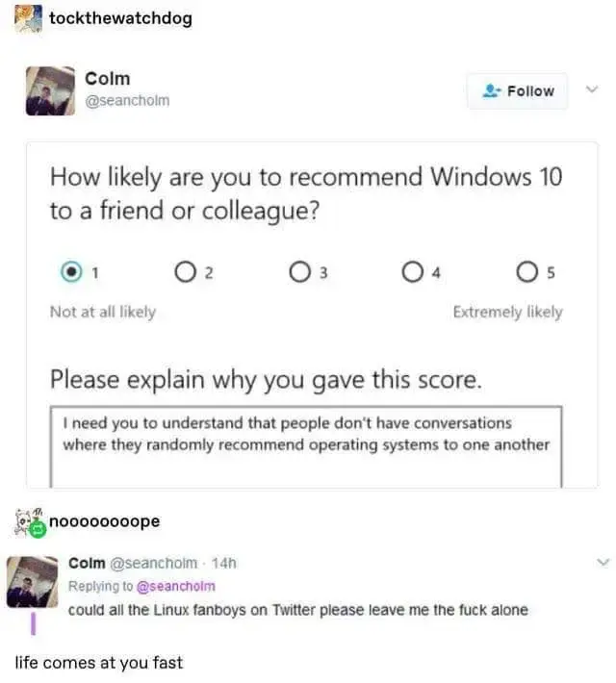Screen dimensions: 616x683
Task: Open @seancholm mention in Replying to
Action: [x=176, y=586]
